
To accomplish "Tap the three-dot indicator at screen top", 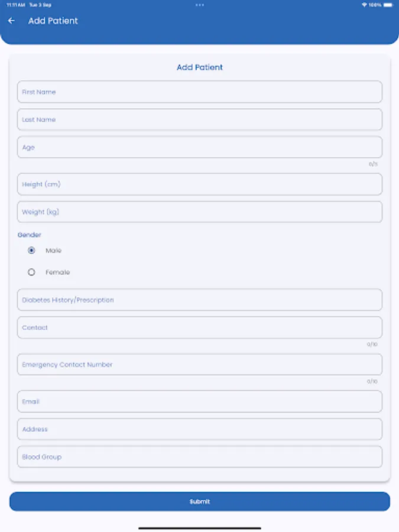I will 199,5.
